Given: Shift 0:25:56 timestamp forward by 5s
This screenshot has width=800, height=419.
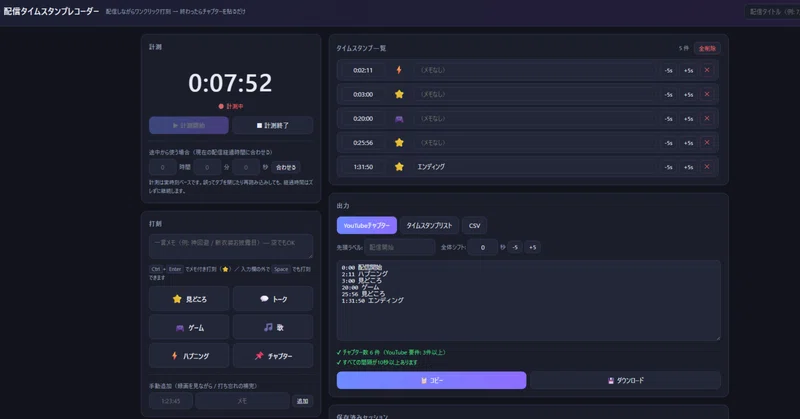Looking at the screenshot, I should coord(688,143).
